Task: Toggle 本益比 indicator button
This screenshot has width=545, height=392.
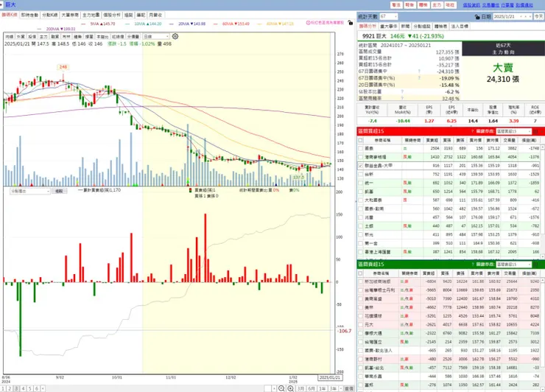Action: (102, 37)
